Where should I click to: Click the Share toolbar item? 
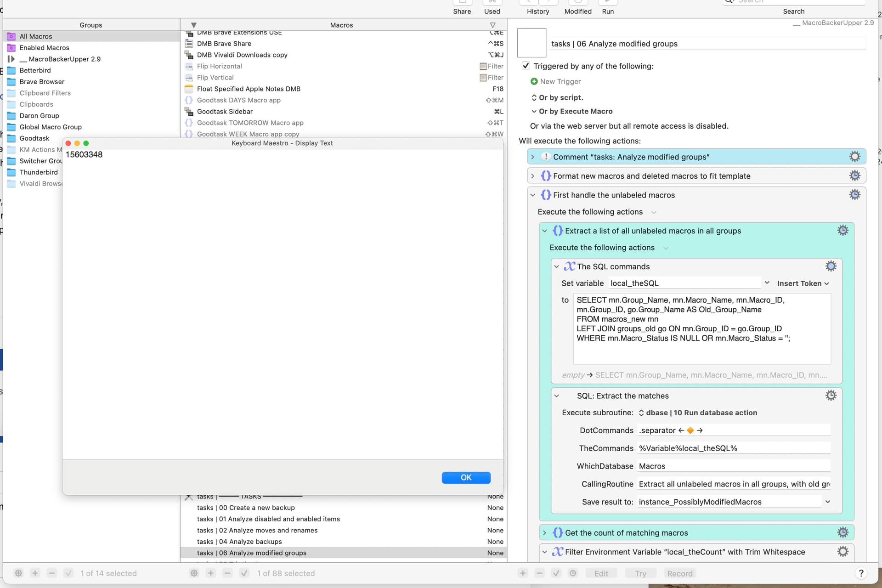click(462, 7)
